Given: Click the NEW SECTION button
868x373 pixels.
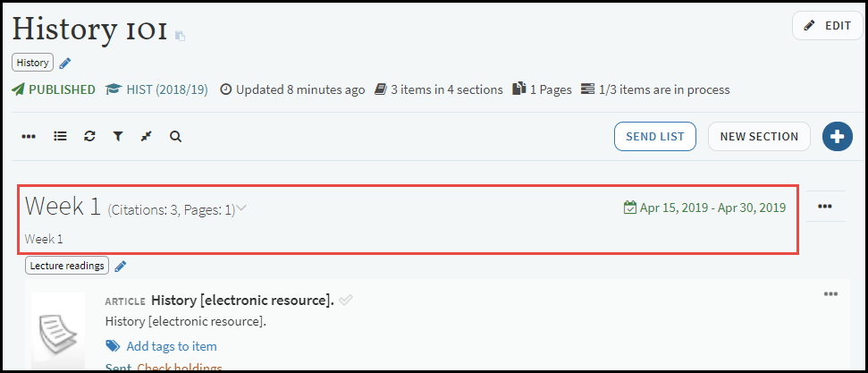Looking at the screenshot, I should [759, 136].
